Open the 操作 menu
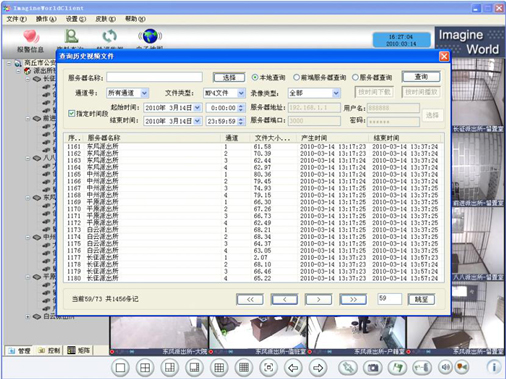This screenshot has width=506, height=379. tap(46, 19)
